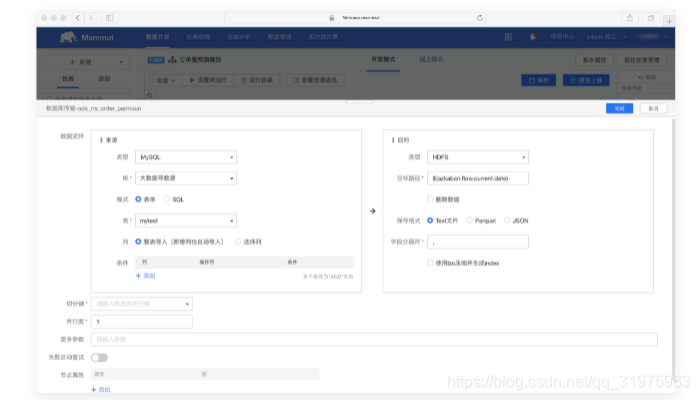Select the 任务 sidebar tab
This screenshot has height=400, width=700.
[x=68, y=79]
